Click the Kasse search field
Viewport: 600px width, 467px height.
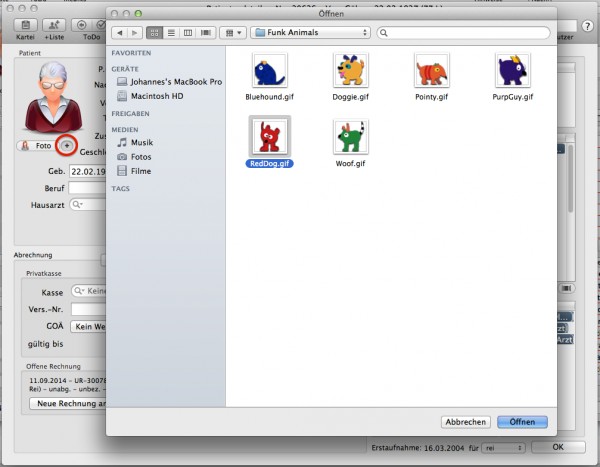88,291
